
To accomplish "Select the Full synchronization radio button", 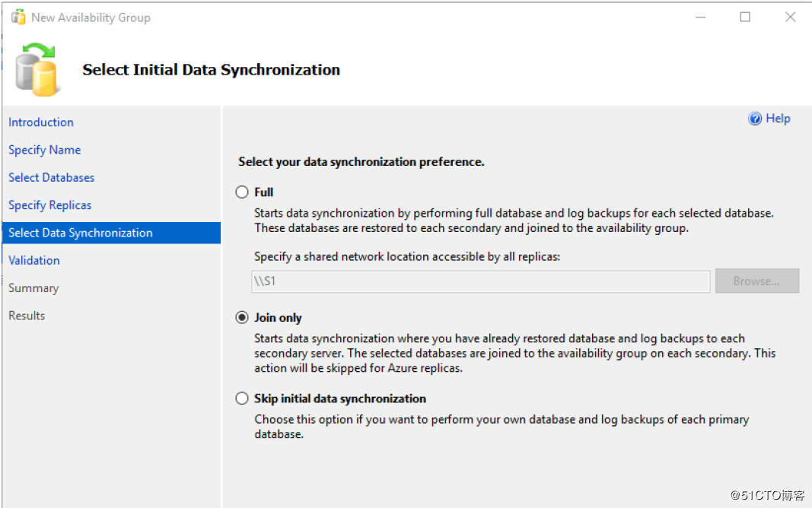I will click(242, 192).
